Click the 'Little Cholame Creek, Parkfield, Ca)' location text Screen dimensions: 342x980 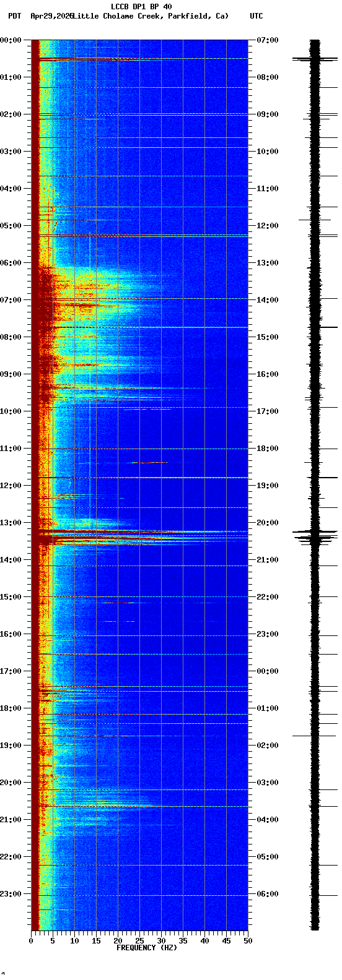point(150,16)
